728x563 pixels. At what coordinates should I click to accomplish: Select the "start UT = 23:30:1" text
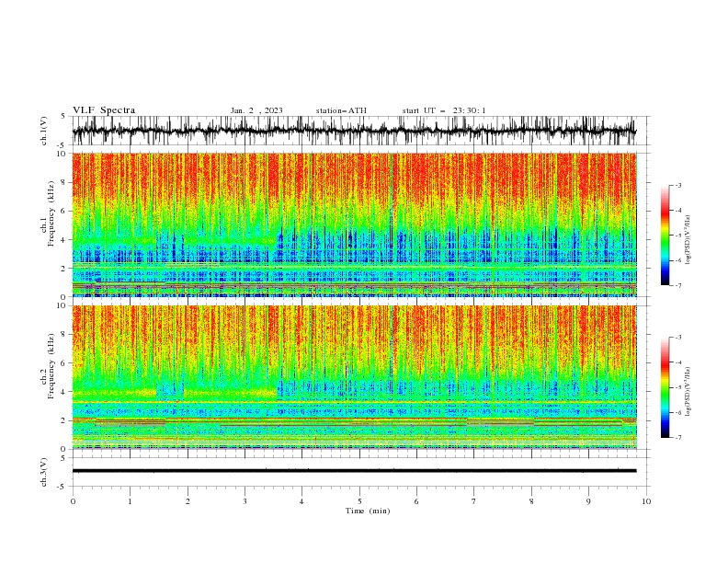[444, 110]
